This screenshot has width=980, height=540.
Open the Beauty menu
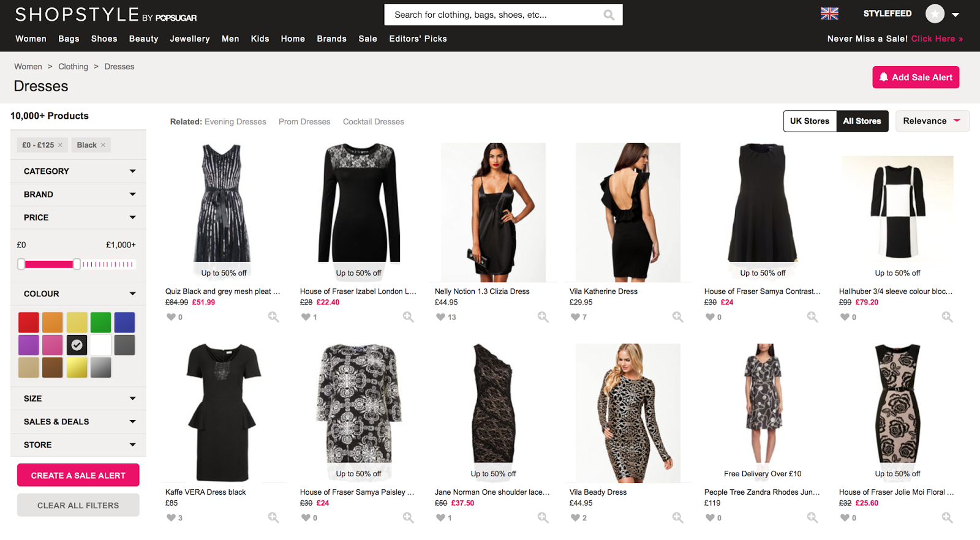click(x=143, y=39)
